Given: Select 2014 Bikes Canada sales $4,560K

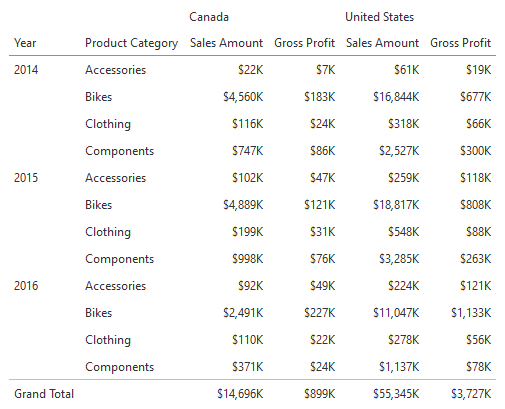Looking at the screenshot, I should tap(243, 97).
